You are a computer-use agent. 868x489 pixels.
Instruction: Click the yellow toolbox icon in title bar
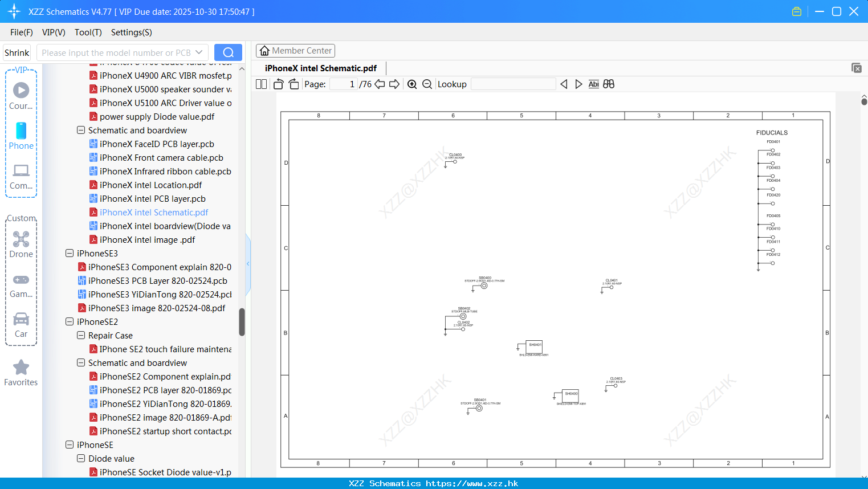pyautogui.click(x=797, y=11)
